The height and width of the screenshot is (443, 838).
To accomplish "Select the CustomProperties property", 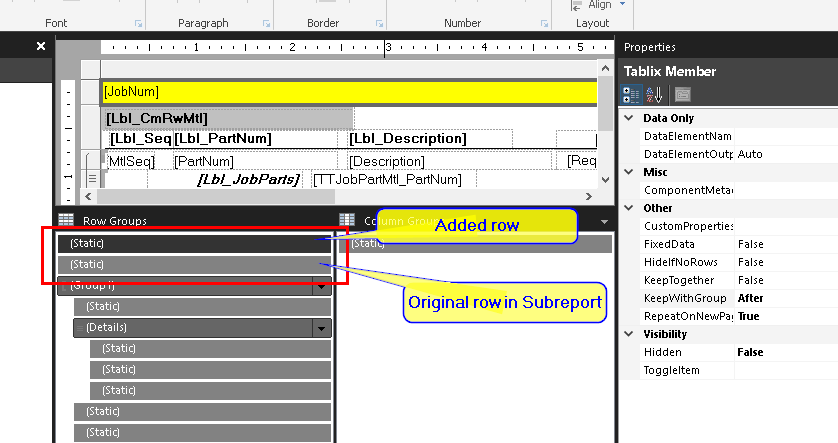I will 687,226.
